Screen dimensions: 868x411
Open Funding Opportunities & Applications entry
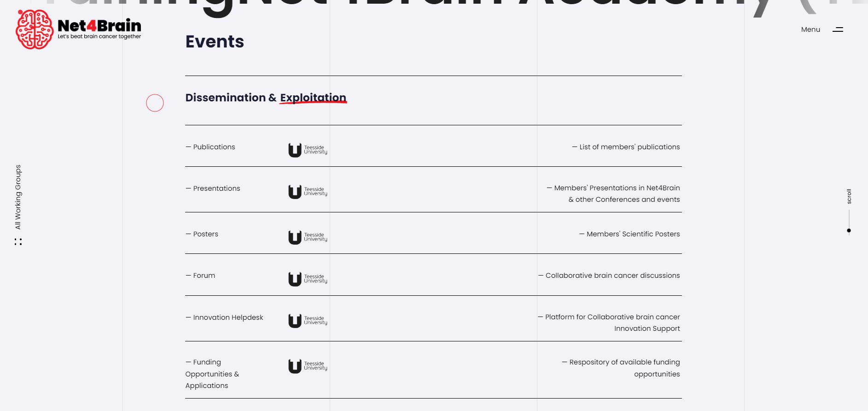(212, 374)
